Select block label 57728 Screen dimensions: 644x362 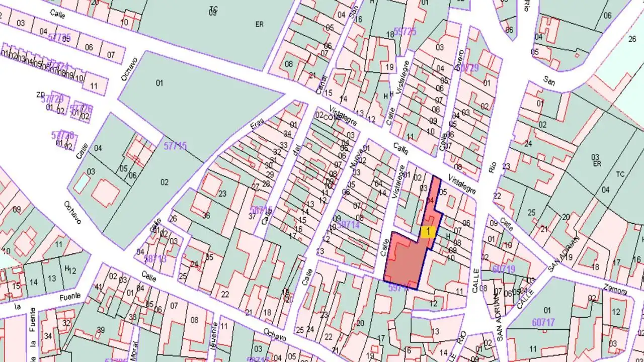62,135
